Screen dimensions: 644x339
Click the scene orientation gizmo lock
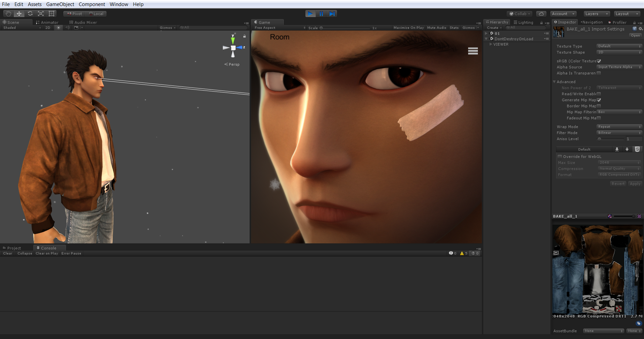tap(245, 36)
